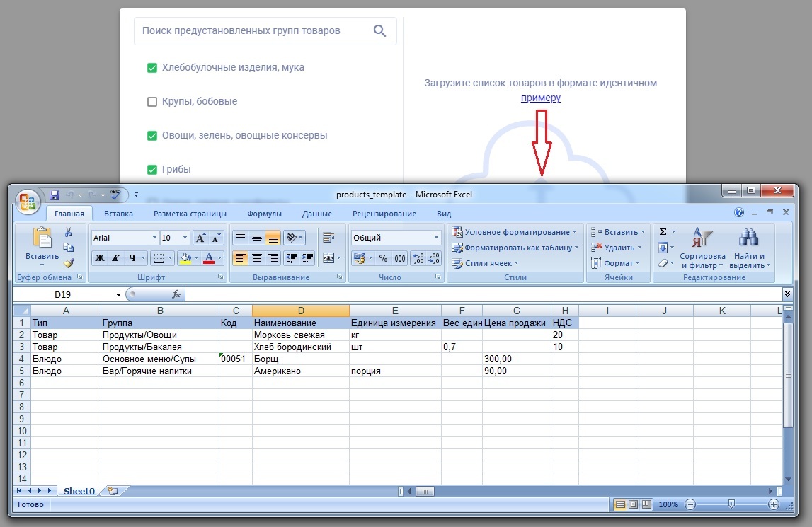Viewport: 812px width, 527px height.
Task: Decrease decimal places
Action: coord(434,257)
